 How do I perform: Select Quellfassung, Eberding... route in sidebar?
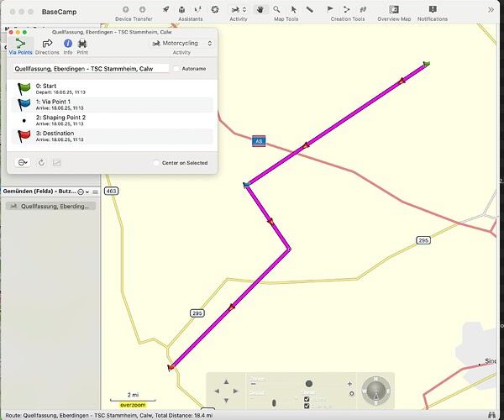pyautogui.click(x=50, y=207)
